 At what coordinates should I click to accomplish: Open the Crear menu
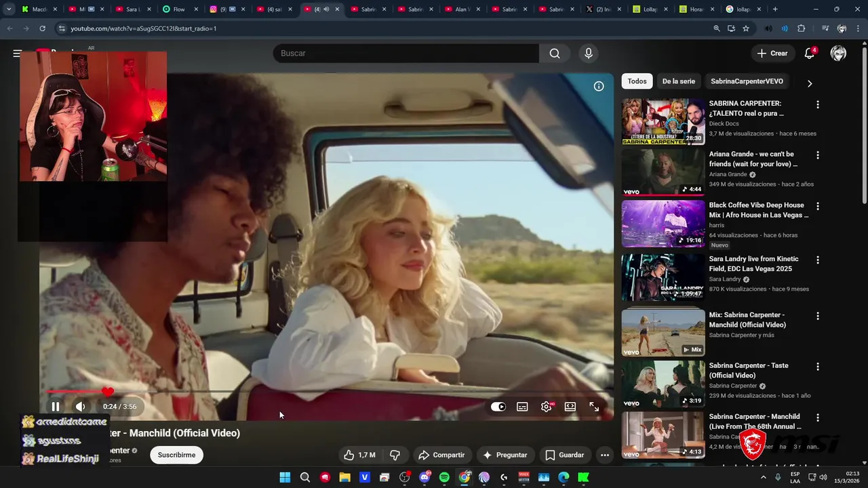(x=772, y=54)
